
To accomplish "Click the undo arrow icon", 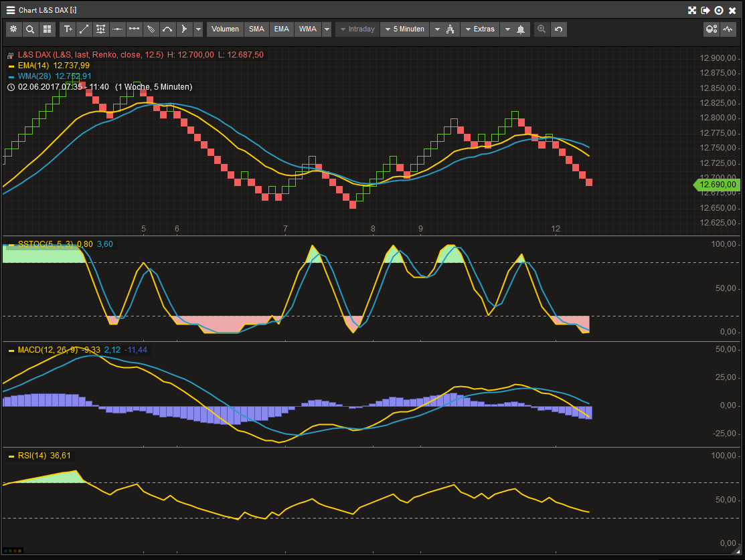I will [558, 29].
